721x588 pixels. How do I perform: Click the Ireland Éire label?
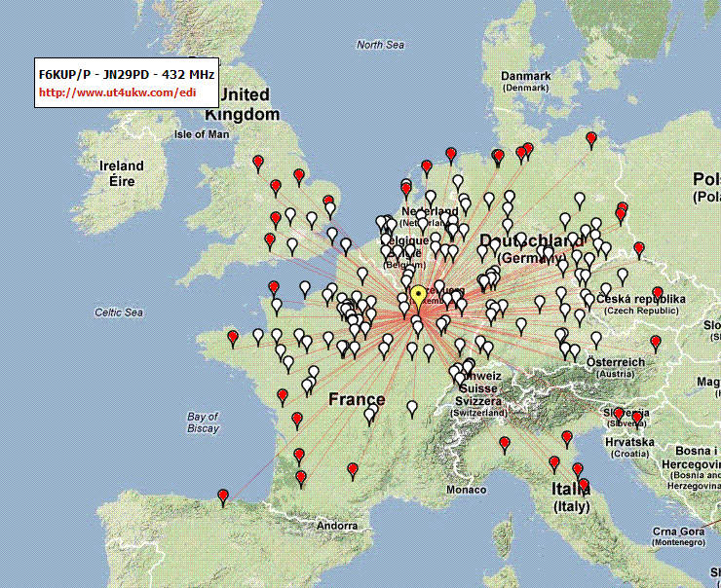pos(122,173)
